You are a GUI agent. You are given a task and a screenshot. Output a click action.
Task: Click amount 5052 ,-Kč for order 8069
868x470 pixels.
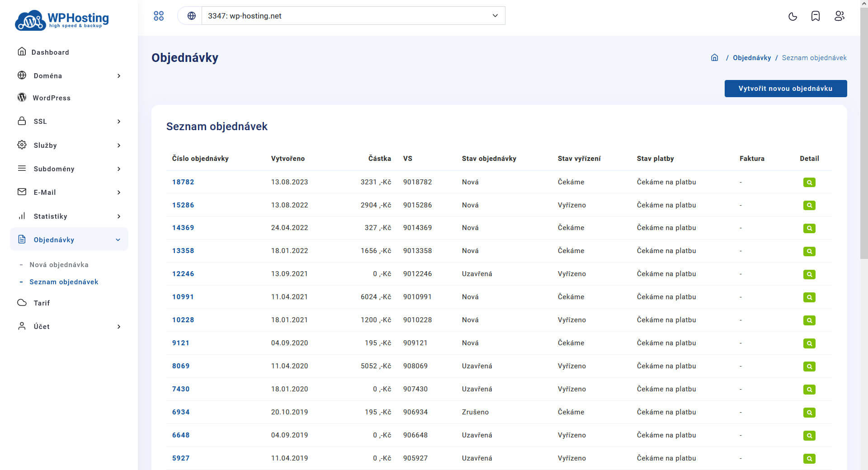click(376, 366)
